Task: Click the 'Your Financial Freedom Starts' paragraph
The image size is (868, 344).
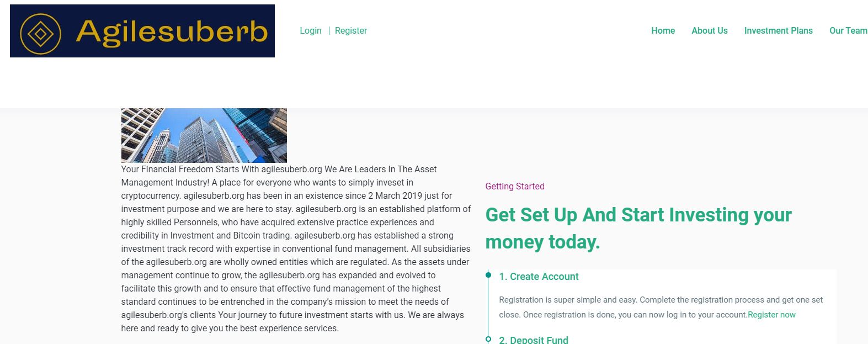Action: click(296, 248)
